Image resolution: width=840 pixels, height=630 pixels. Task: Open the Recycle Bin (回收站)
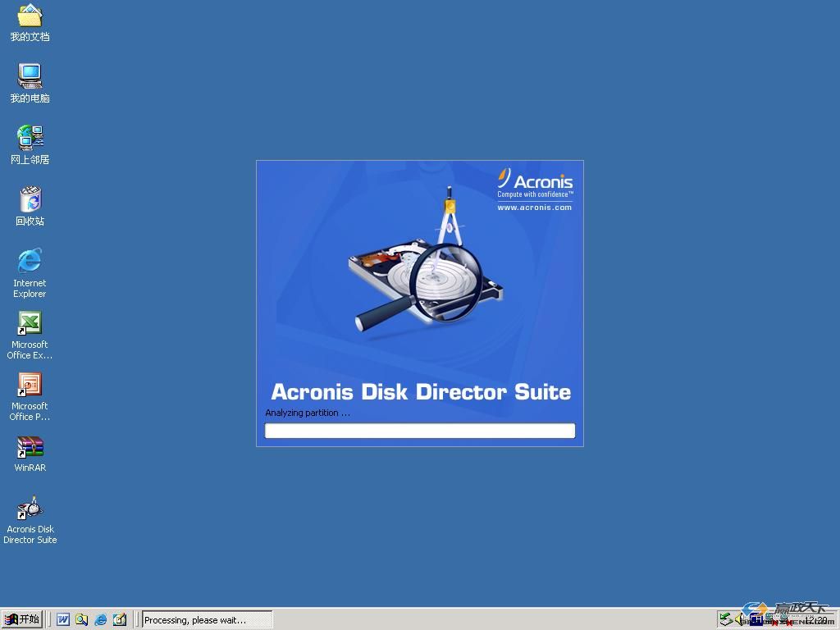[30, 200]
